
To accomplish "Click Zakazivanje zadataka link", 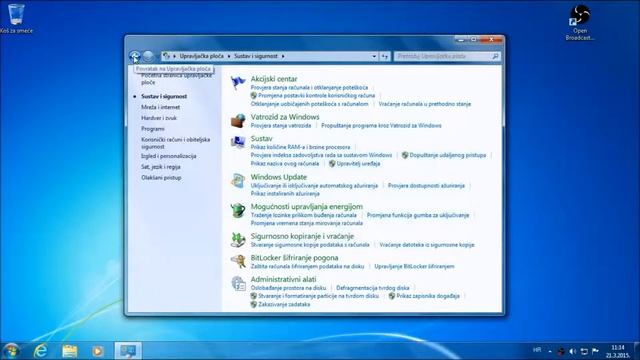I will point(284,304).
